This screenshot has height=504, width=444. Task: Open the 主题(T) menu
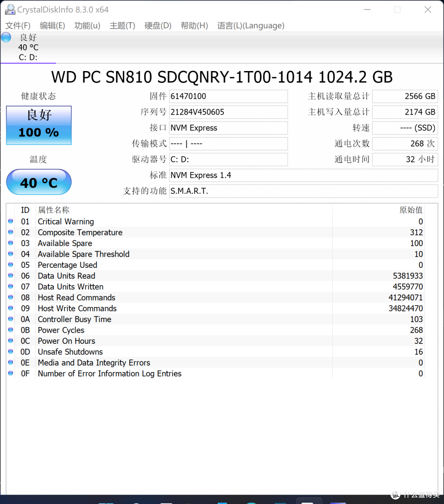click(x=122, y=25)
